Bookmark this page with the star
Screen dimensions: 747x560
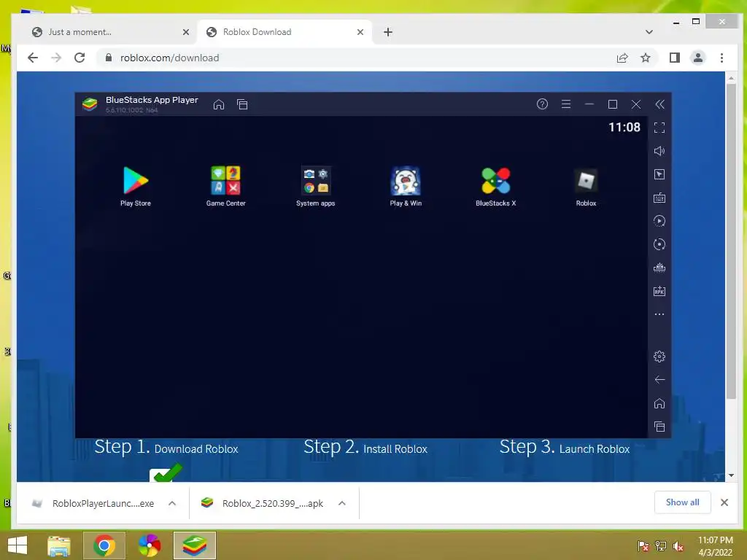pyautogui.click(x=646, y=58)
